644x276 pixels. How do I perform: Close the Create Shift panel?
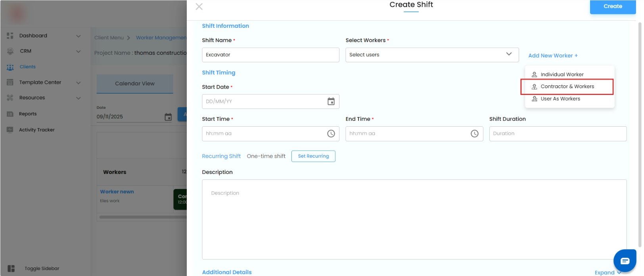click(199, 6)
